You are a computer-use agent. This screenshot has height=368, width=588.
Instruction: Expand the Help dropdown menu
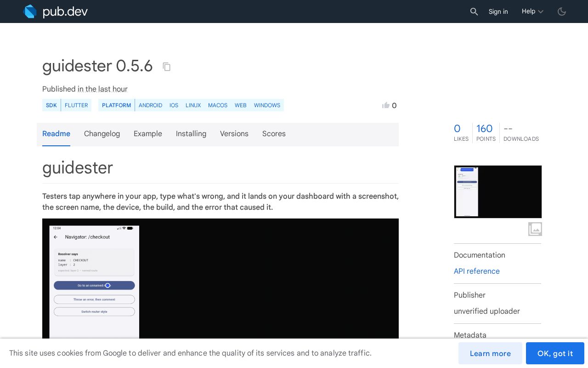tap(532, 11)
